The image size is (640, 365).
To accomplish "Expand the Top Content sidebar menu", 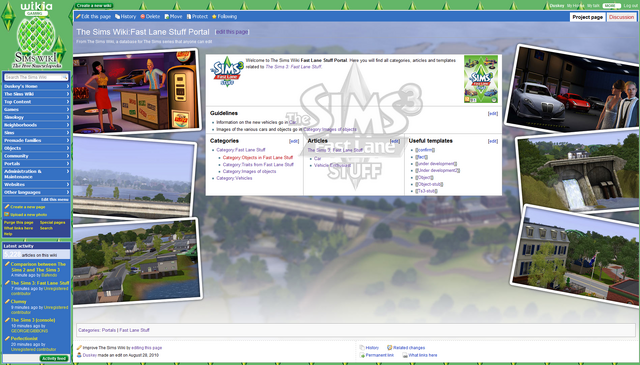I will click(36, 102).
